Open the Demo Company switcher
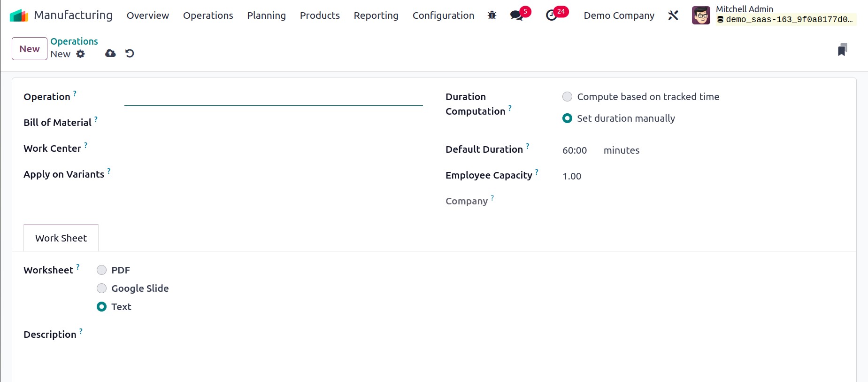Image resolution: width=868 pixels, height=382 pixels. pos(619,16)
